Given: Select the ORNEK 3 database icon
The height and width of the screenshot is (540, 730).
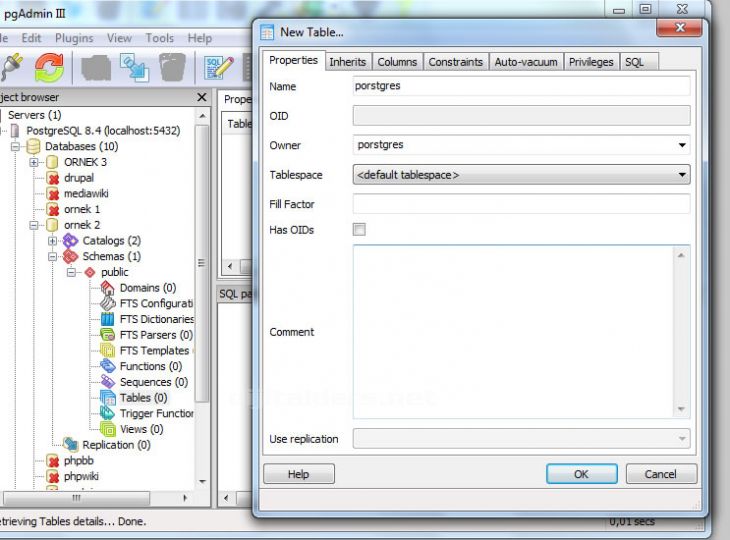Looking at the screenshot, I should 52,162.
